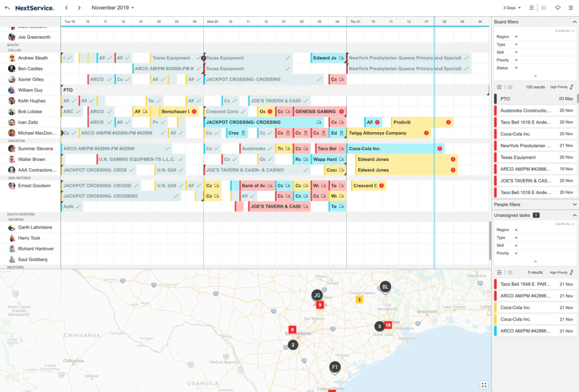Open the settings sliders icon
Image resolution: width=579 pixels, height=392 pixels.
571,8
